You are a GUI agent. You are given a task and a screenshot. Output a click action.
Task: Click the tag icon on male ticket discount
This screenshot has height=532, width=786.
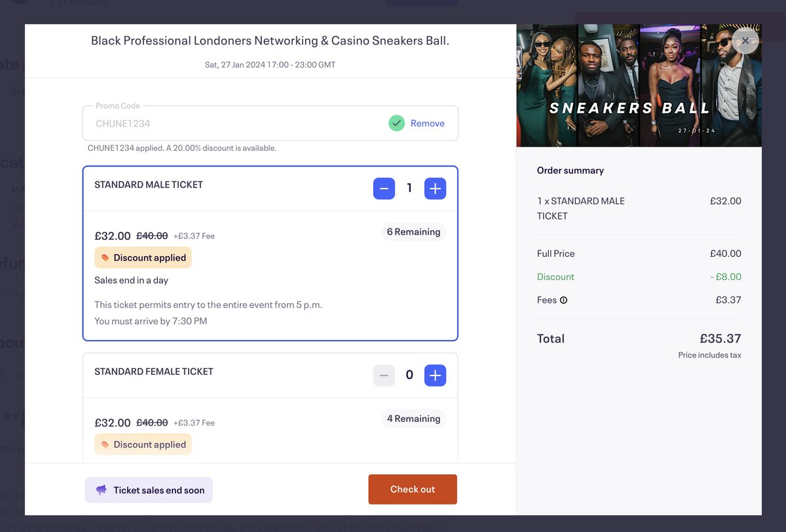(x=105, y=258)
